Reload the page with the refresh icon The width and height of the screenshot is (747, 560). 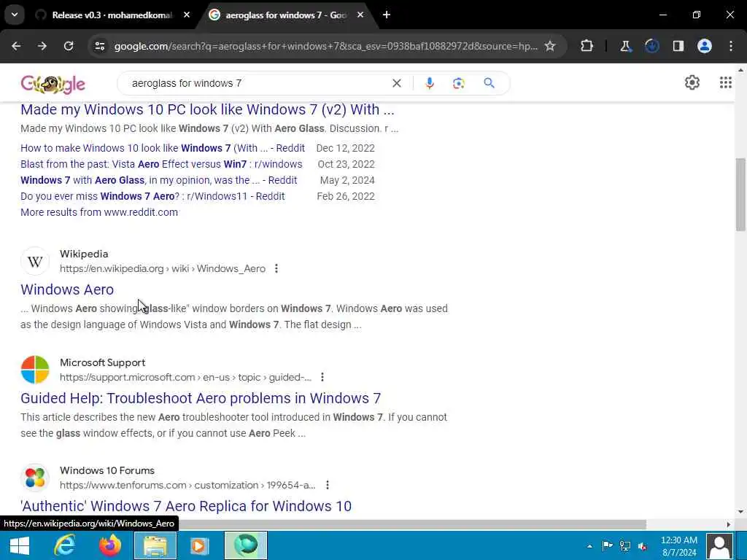69,46
